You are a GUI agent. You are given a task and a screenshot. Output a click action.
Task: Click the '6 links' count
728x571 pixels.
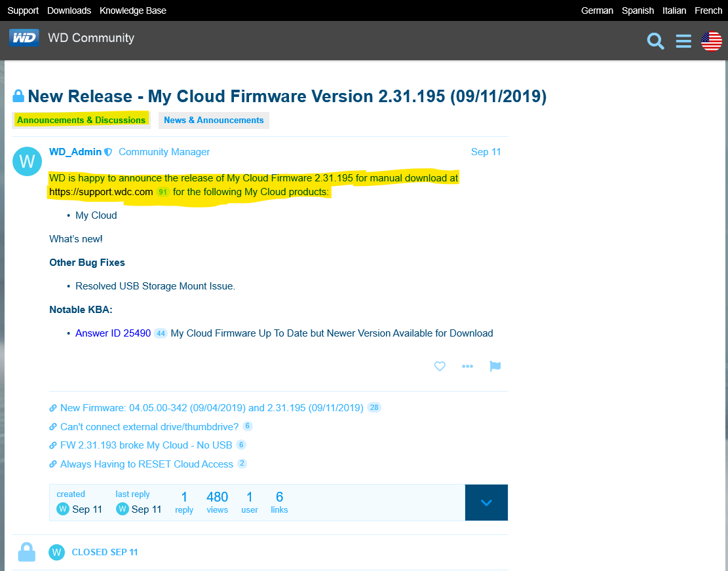point(279,503)
